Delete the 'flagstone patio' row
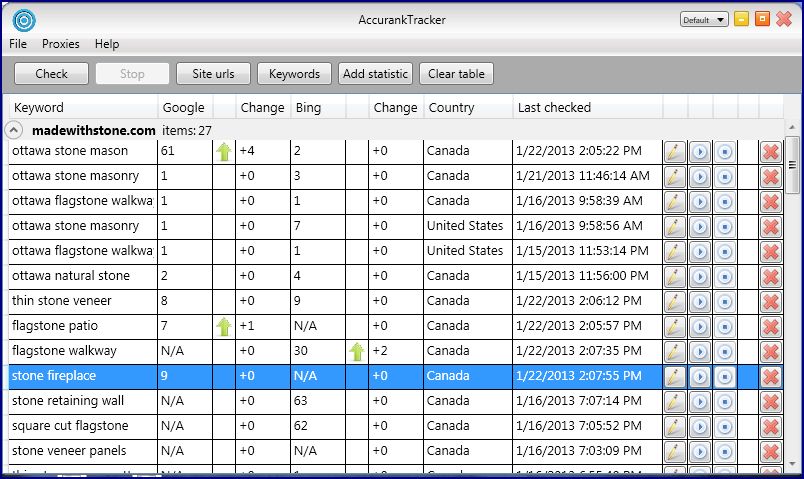This screenshot has height=479, width=804. point(771,327)
